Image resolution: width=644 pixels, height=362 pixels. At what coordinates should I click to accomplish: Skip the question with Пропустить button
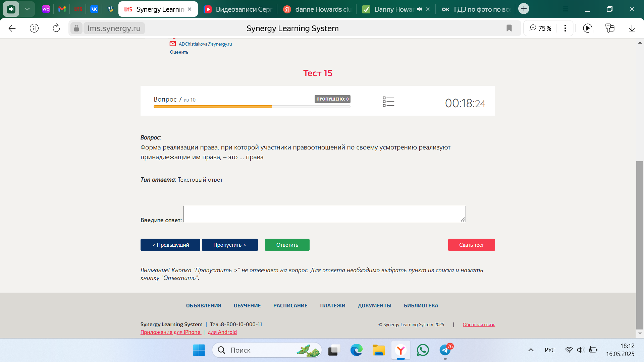tap(230, 245)
